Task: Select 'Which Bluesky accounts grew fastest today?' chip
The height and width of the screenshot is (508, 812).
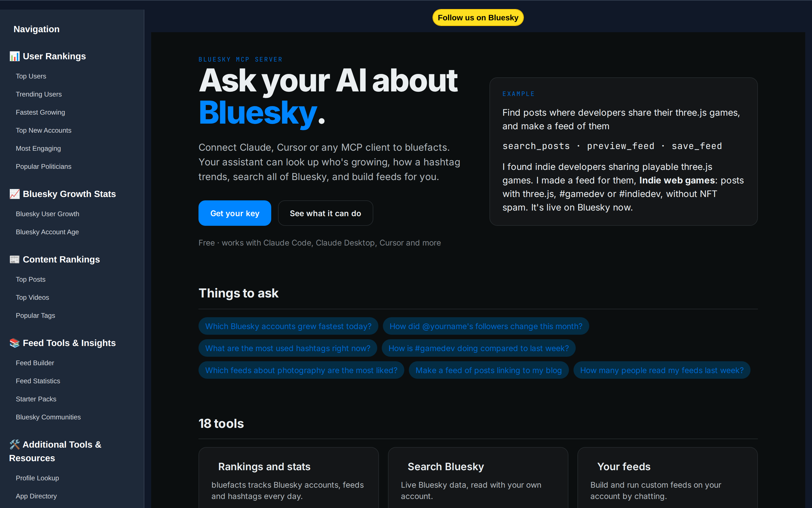Action: (x=288, y=326)
